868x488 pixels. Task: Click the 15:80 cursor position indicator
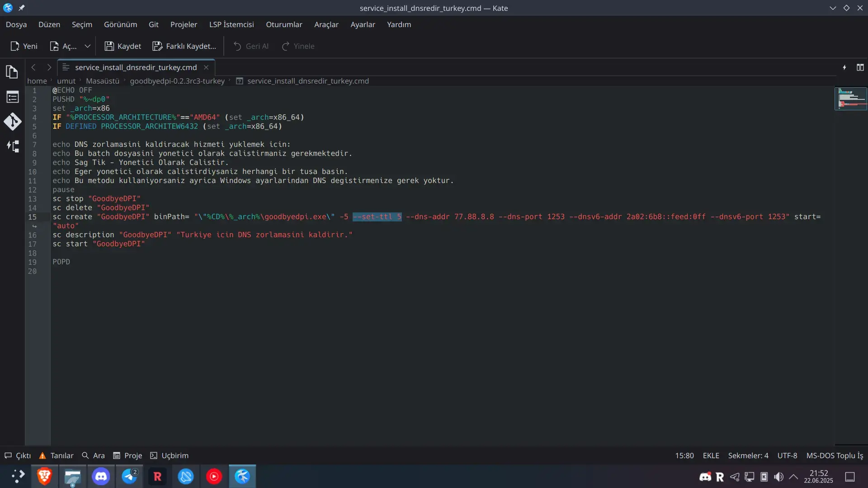pyautogui.click(x=684, y=455)
